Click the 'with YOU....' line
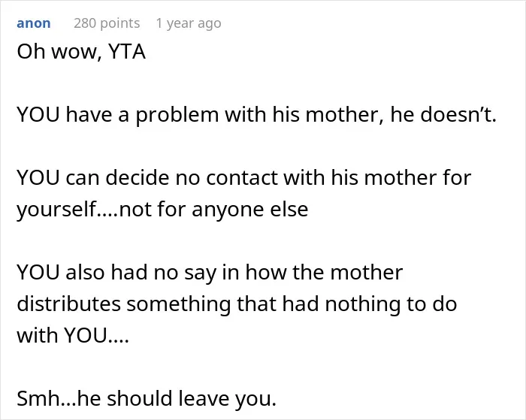Viewport: 526px width, 420px height. coord(73,335)
